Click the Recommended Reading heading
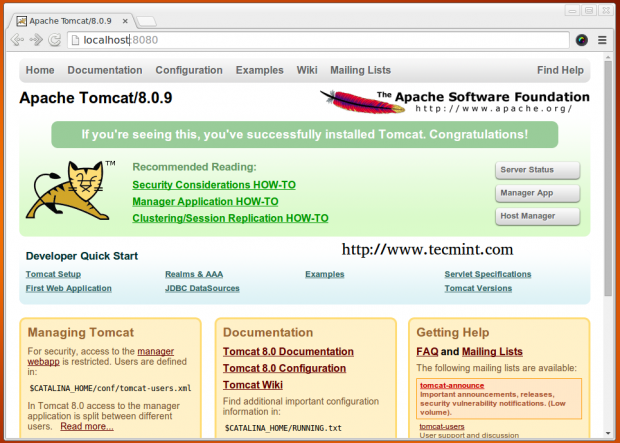Screen dimensions: 620x443 point(194,167)
